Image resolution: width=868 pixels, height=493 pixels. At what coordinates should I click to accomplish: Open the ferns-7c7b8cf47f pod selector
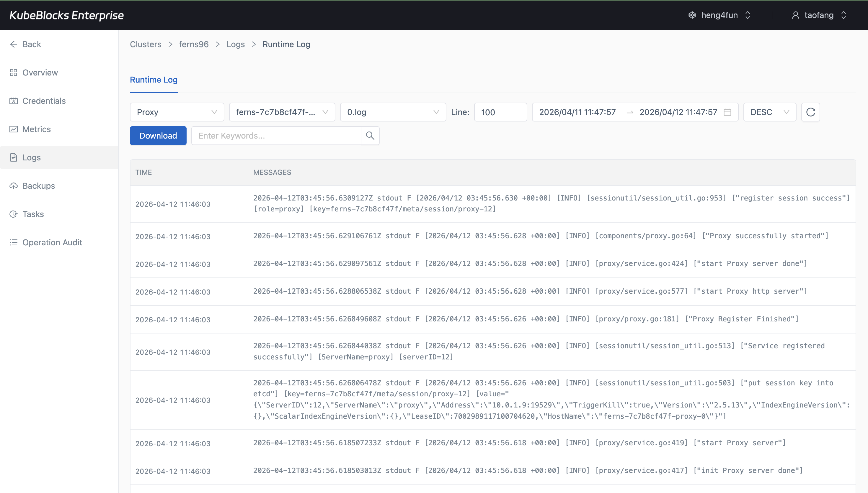(282, 112)
